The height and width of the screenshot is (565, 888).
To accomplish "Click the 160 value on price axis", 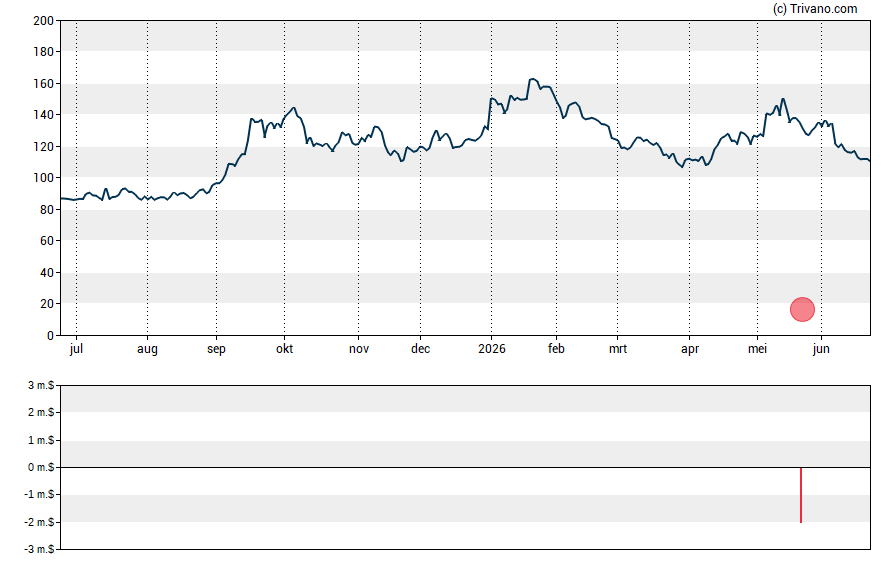I will [44, 84].
